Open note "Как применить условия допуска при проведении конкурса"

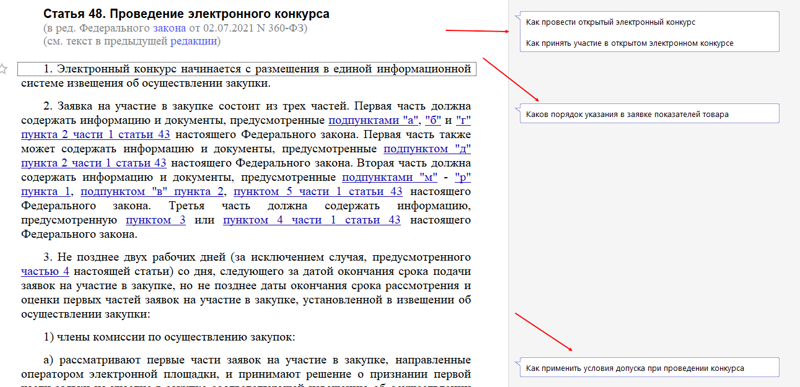click(x=635, y=368)
